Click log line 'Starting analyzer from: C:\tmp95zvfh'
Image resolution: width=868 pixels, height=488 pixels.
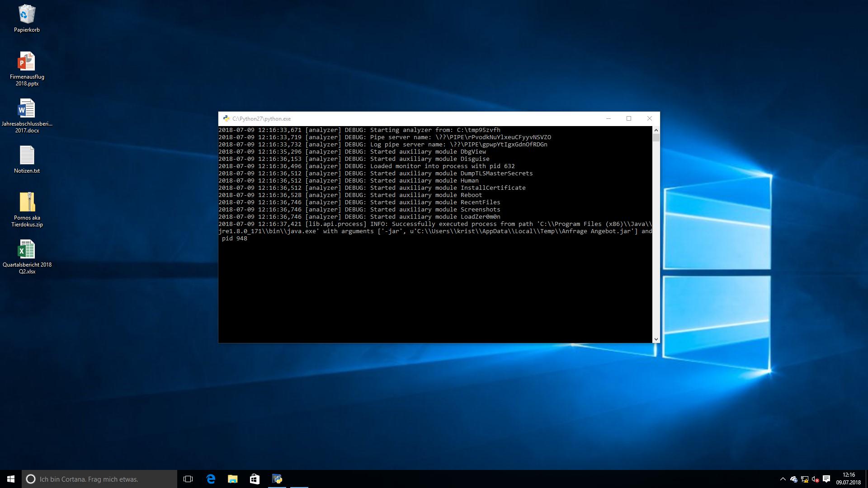tap(359, 130)
